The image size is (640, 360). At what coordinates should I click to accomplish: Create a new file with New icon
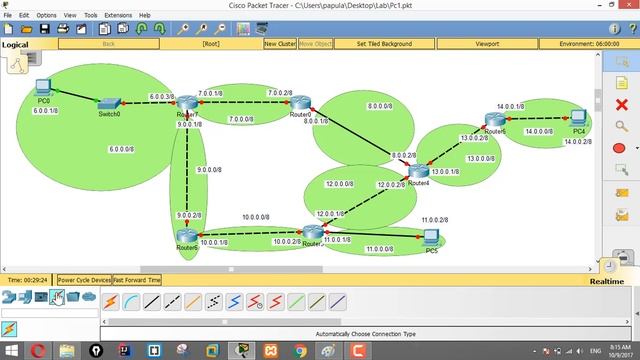(x=9, y=29)
